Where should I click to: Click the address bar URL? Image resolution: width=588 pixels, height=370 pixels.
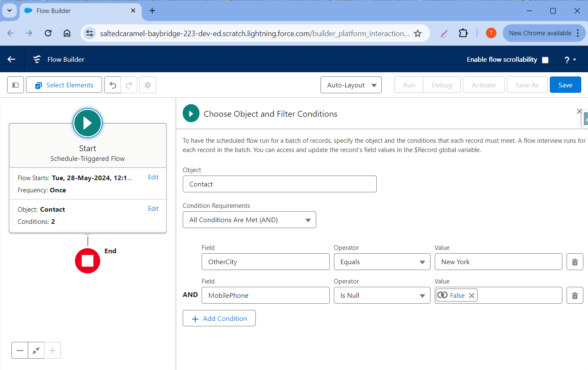[255, 33]
